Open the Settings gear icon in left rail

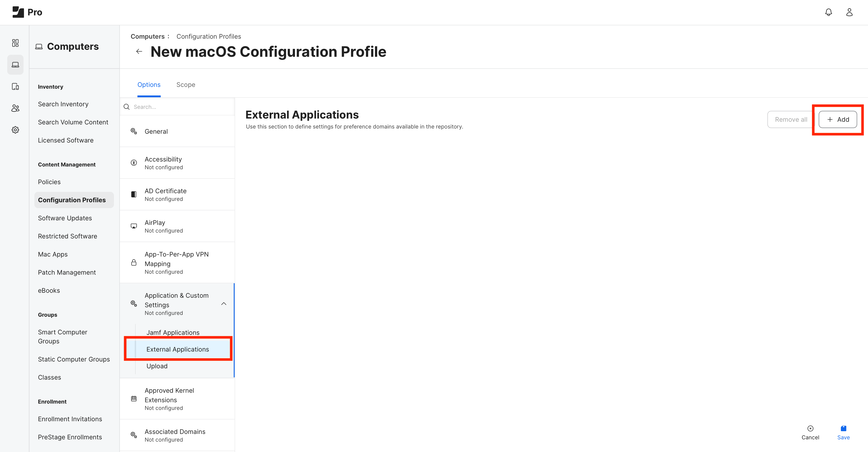click(15, 130)
